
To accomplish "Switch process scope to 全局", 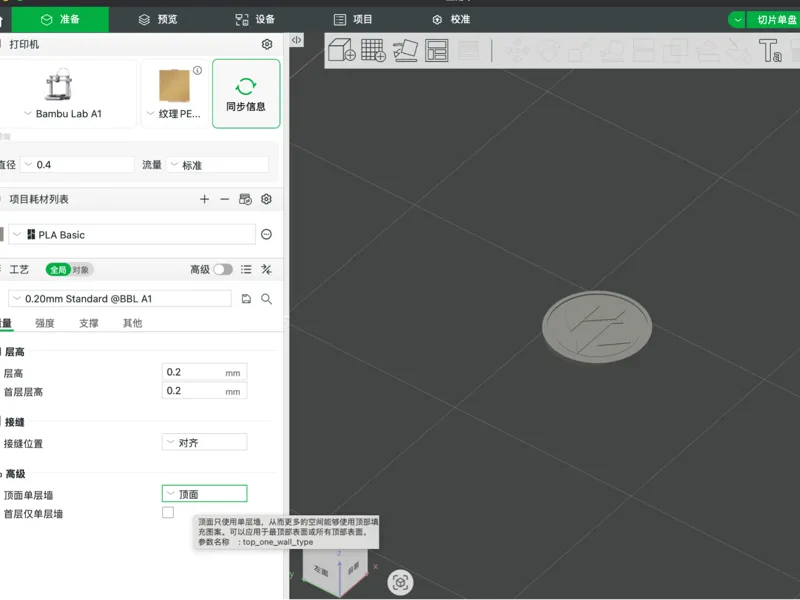I will coord(58,270).
